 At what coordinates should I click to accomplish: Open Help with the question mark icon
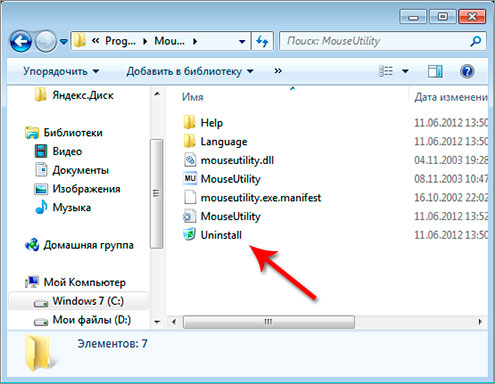467,71
